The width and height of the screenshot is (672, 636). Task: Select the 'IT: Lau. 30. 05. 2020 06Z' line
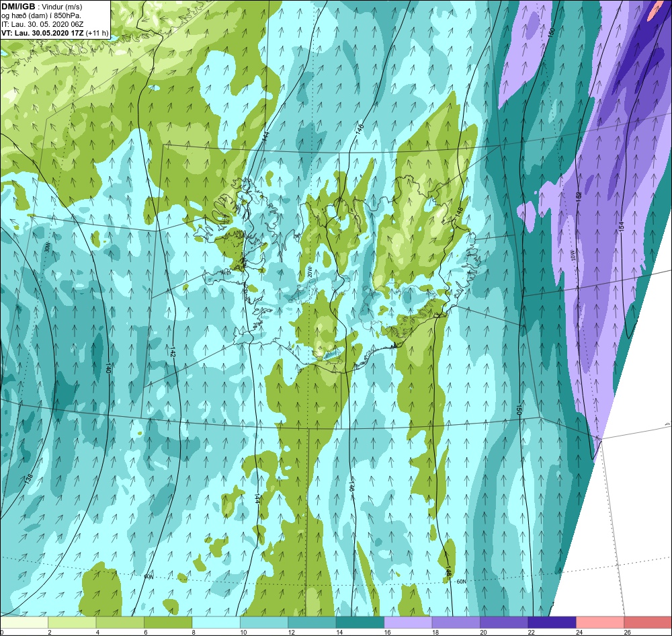[42, 24]
